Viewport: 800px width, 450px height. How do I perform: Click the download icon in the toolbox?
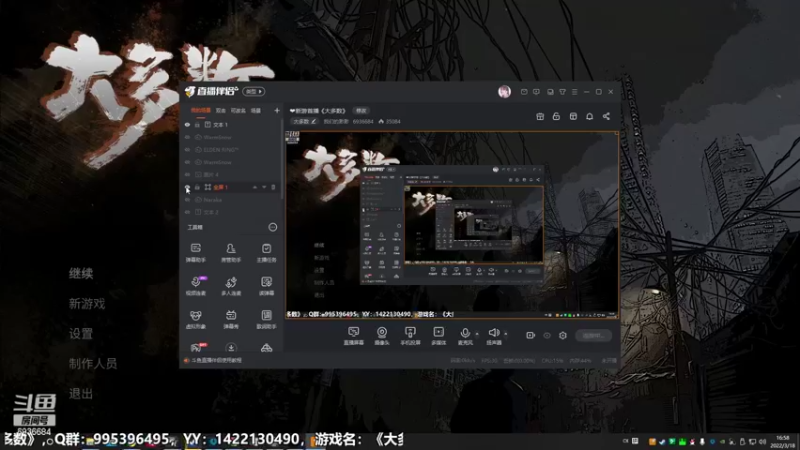[231, 348]
